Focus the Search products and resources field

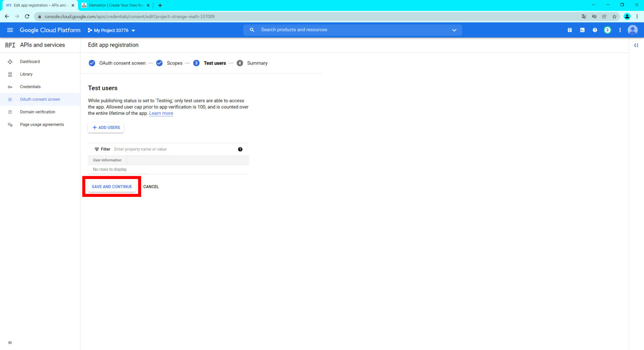click(352, 30)
